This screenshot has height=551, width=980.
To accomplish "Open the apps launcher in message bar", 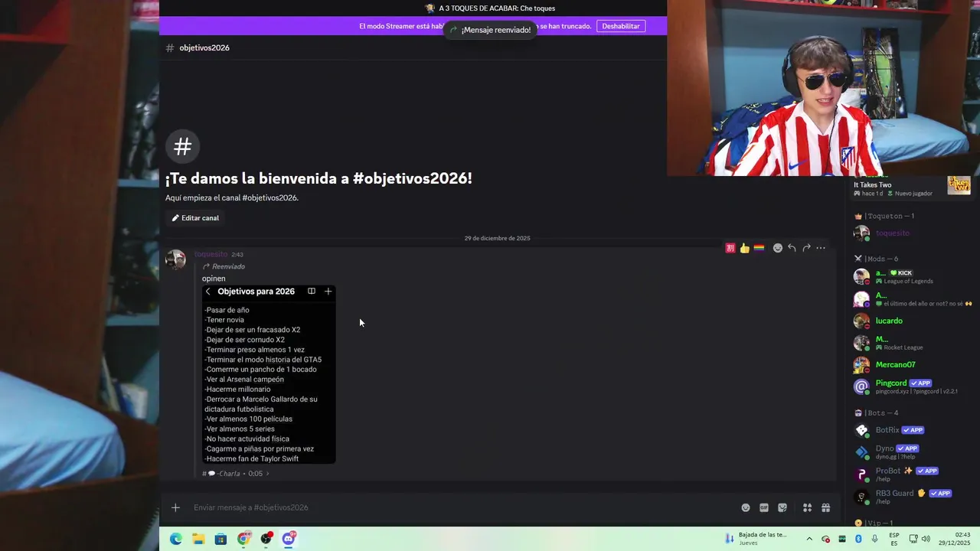I will click(x=807, y=507).
